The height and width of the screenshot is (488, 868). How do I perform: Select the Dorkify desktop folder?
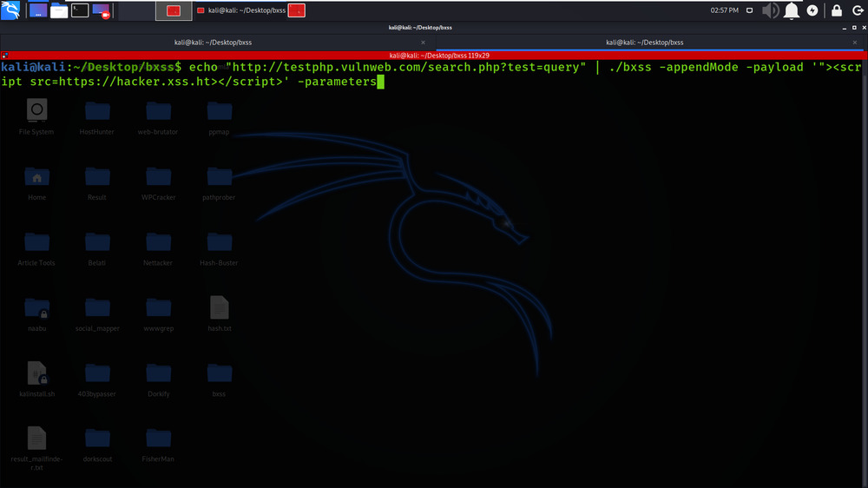point(158,379)
